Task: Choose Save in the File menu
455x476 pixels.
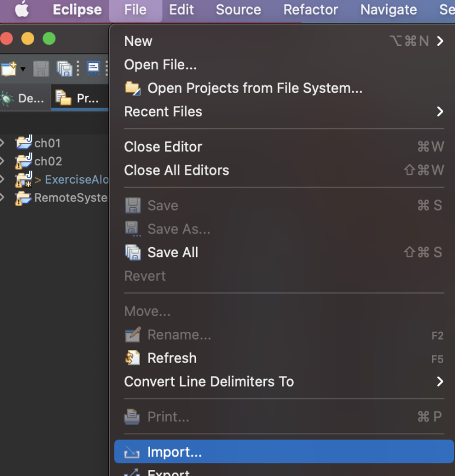Action: pyautogui.click(x=284, y=205)
